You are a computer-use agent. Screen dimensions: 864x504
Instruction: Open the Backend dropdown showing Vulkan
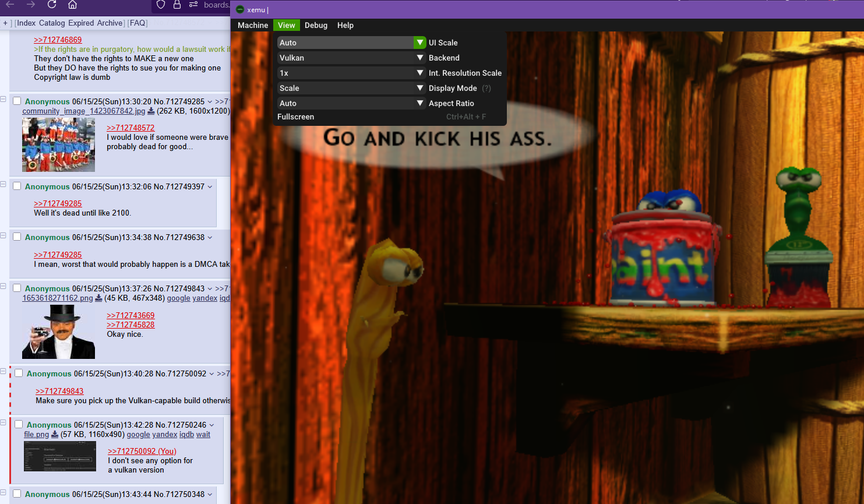pyautogui.click(x=351, y=58)
